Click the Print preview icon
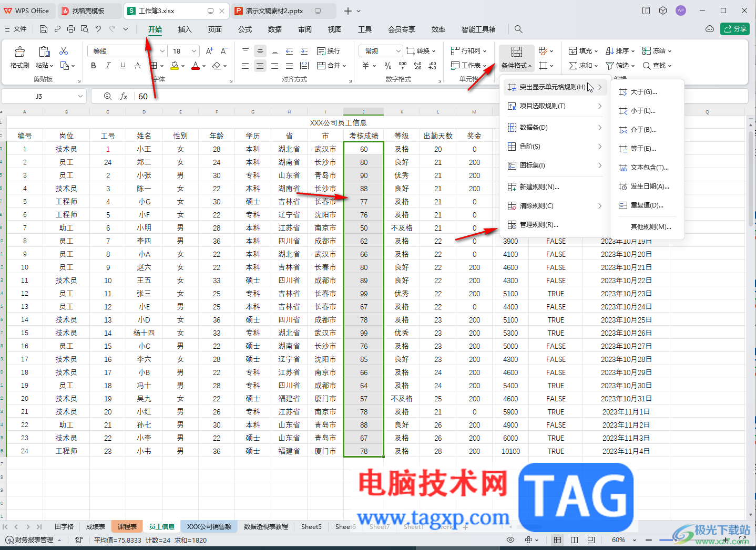The width and height of the screenshot is (756, 550). [85, 29]
